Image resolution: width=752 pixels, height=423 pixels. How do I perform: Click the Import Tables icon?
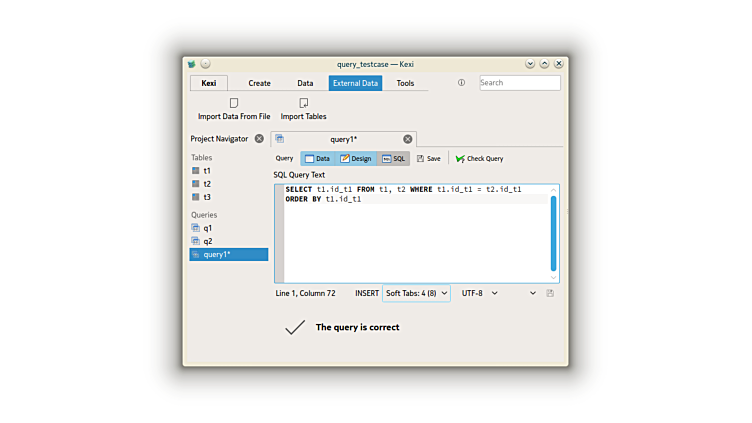303,103
